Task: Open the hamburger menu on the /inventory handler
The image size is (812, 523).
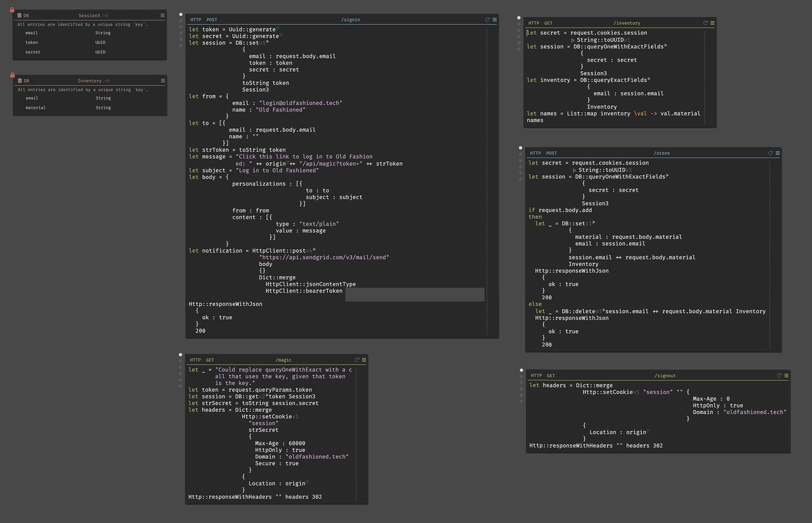Action: tap(711, 22)
